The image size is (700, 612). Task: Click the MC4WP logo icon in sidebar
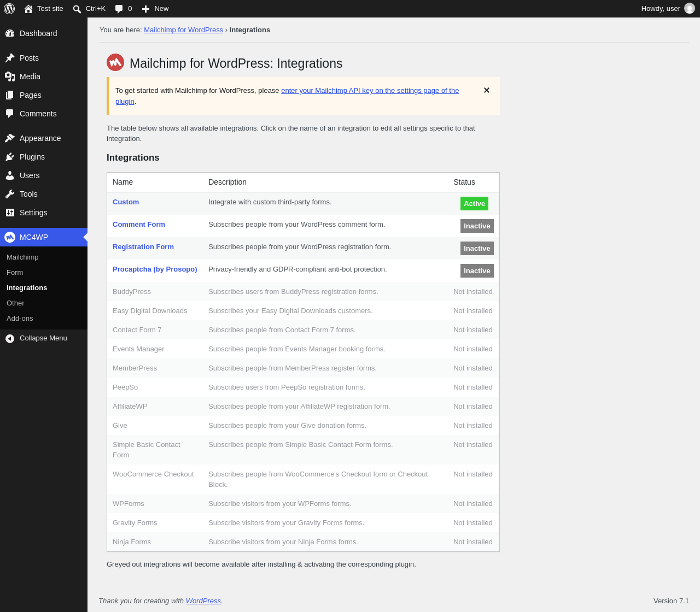pos(10,237)
